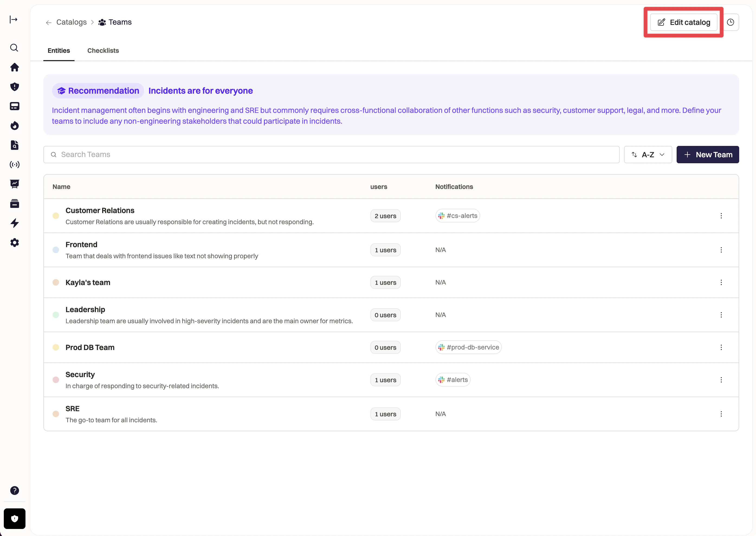
Task: Focus the Search Teams input field
Action: pyautogui.click(x=331, y=155)
